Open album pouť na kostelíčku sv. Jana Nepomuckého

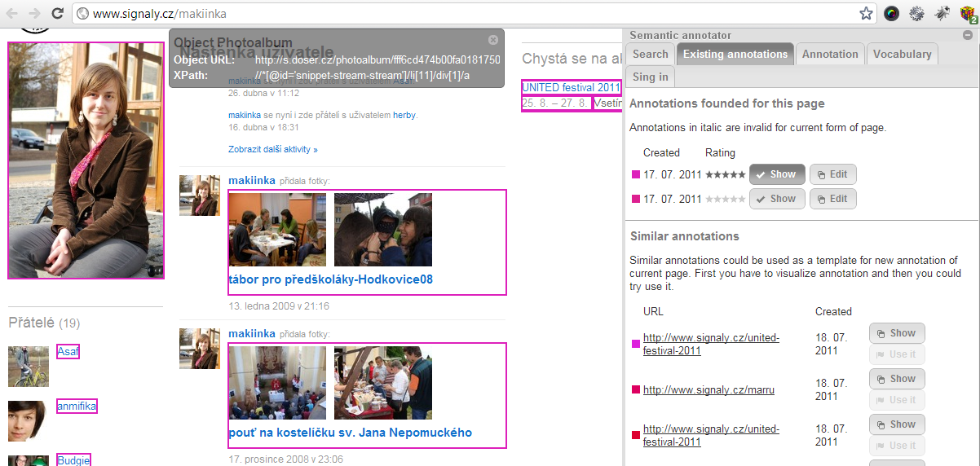point(350,433)
